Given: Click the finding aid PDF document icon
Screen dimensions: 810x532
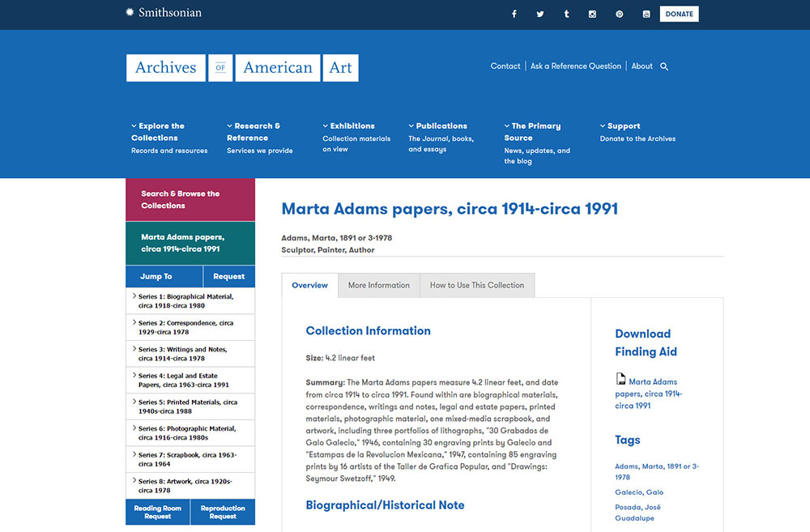Looking at the screenshot, I should (620, 379).
